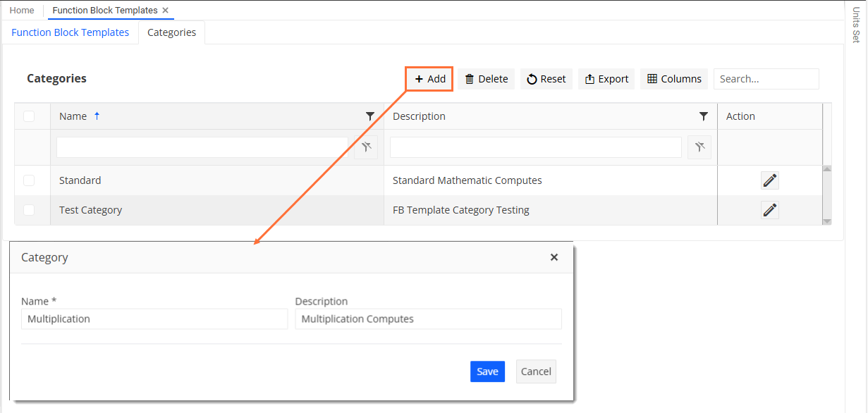Click the Description field in the Category dialog
This screenshot has width=868, height=413.
[429, 319]
